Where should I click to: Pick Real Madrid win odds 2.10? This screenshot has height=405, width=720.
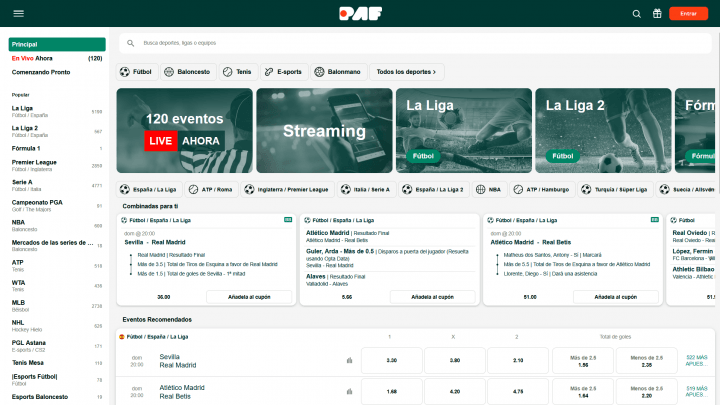518,360
